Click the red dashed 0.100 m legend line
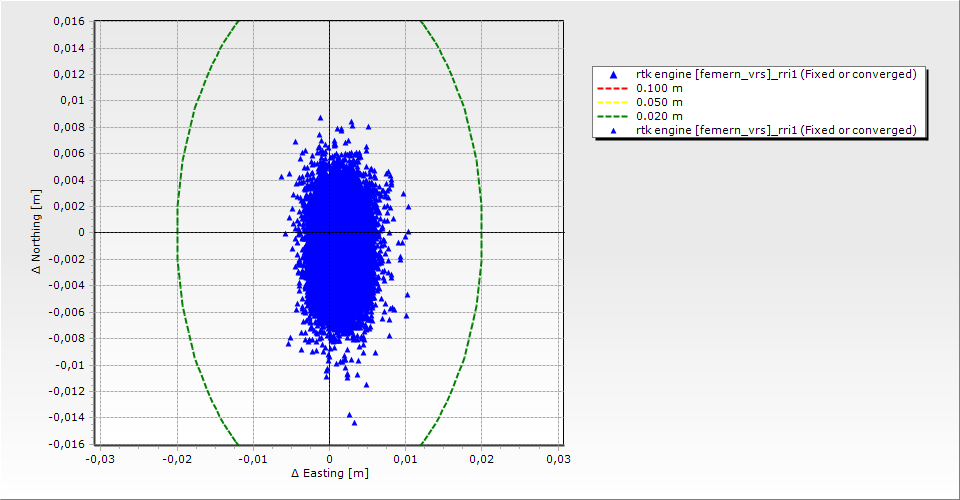The image size is (960, 500). pos(613,88)
